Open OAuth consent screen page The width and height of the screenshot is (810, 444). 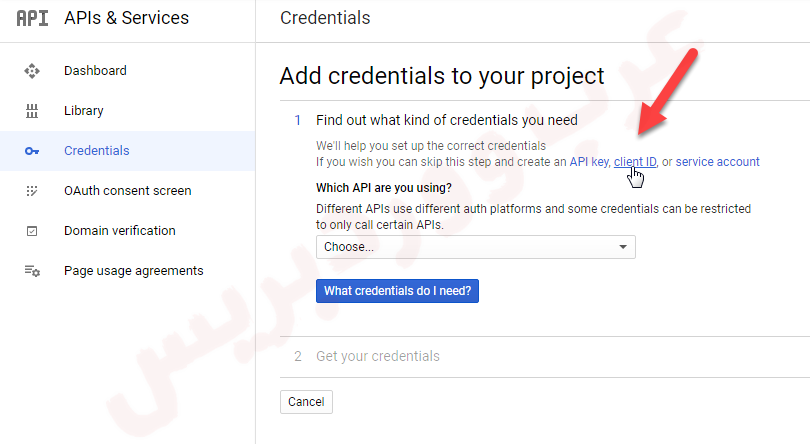click(x=127, y=191)
